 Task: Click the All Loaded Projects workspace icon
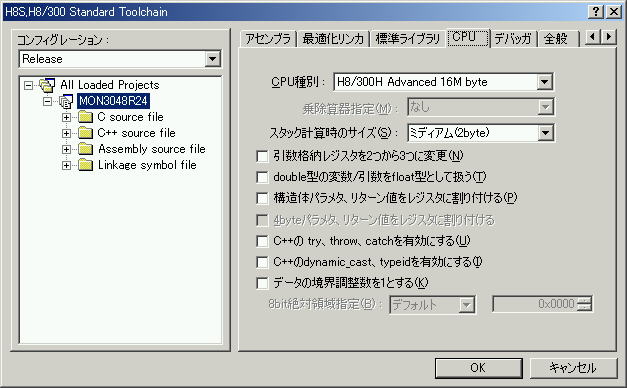pos(47,85)
